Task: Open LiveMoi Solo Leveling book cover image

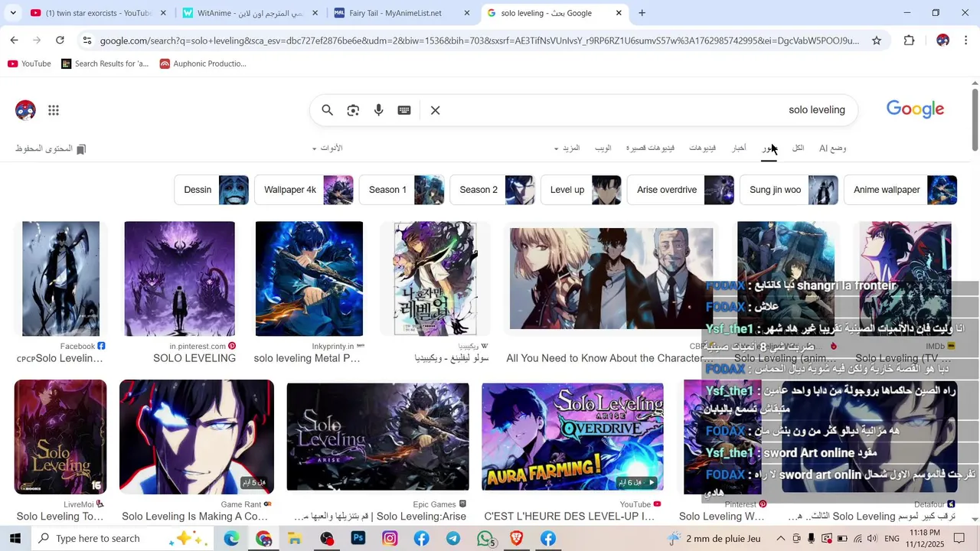Action: [60, 437]
